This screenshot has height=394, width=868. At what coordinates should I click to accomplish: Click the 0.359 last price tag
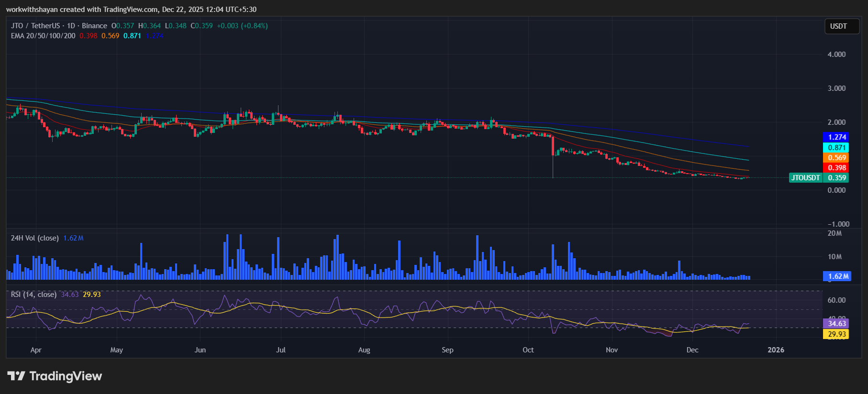coord(837,178)
